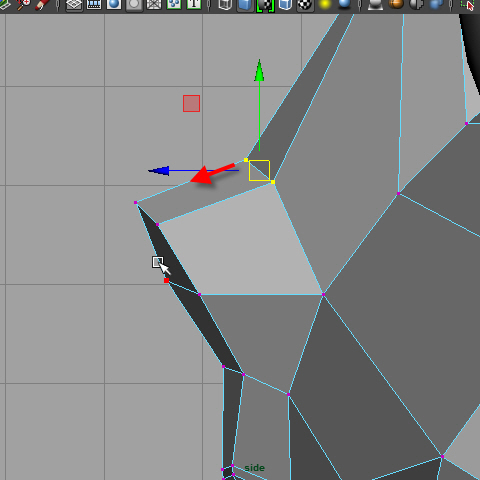Viewport: 480px width, 480px height.
Task: Enable the resolution gate blue sphere icon
Action: coord(114,4)
